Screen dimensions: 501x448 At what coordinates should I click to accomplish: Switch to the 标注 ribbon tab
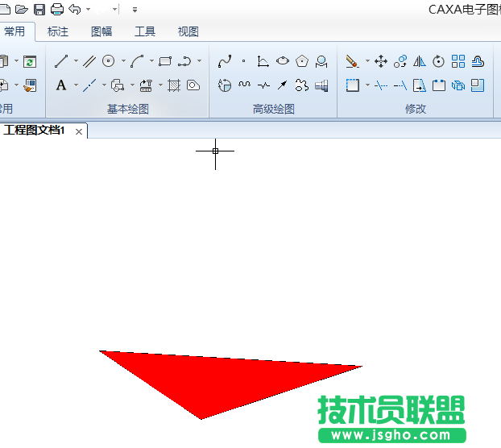point(58,31)
